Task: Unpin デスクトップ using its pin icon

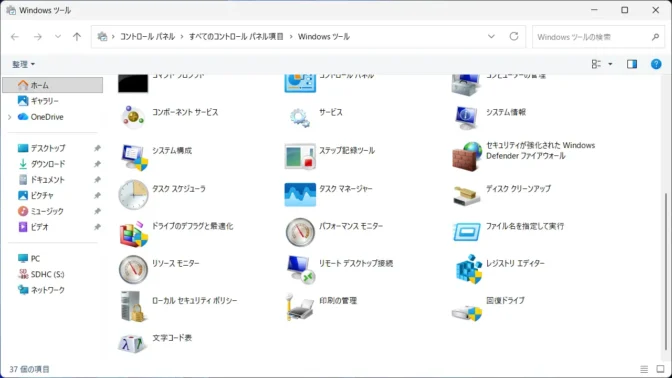Action: (97, 148)
